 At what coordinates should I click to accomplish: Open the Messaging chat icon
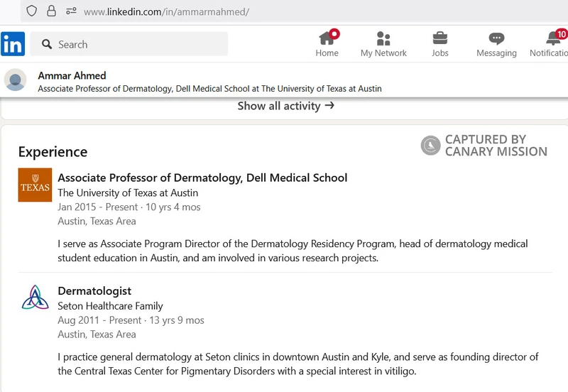tap(496, 38)
